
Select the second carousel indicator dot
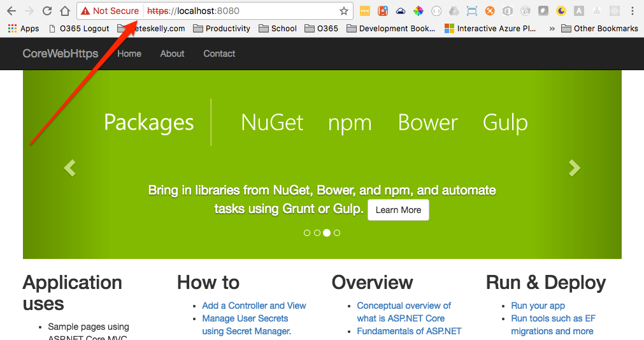317,233
